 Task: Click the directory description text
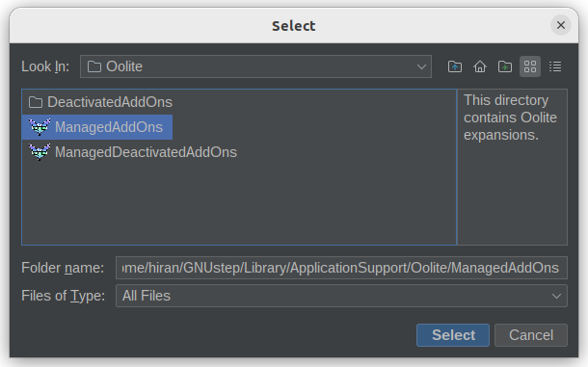click(510, 118)
